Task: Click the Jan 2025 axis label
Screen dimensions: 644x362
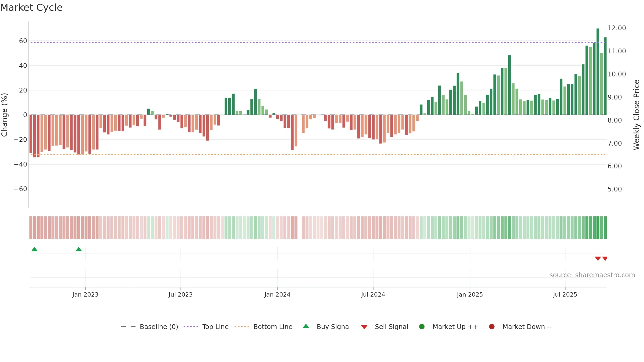Action: click(x=470, y=295)
